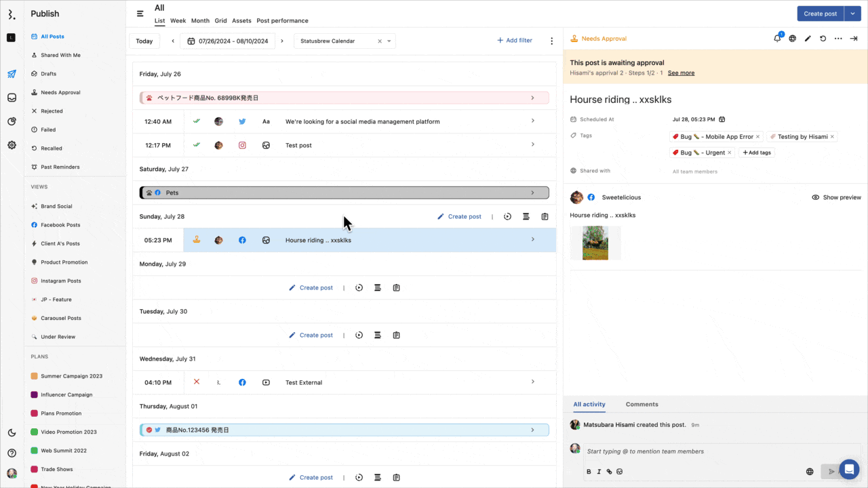The width and height of the screenshot is (868, 488).
Task: Open Drafts in sidebar
Action: coord(48,74)
